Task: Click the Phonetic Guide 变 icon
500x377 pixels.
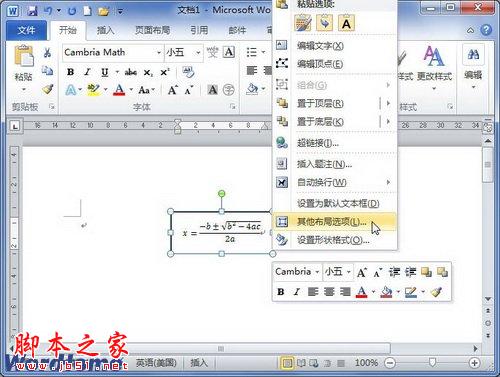Action: tap(212, 52)
